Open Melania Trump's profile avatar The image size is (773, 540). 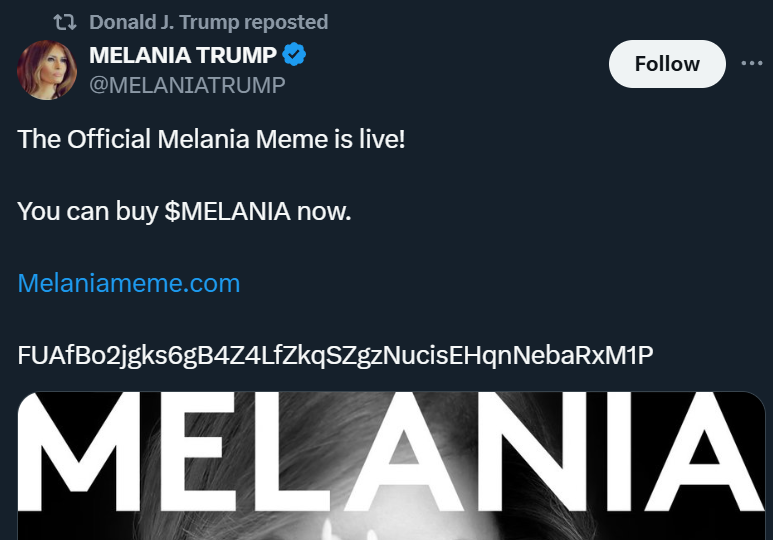coord(47,70)
